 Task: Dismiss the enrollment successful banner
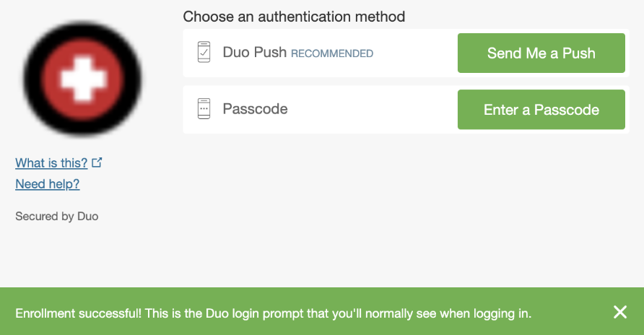[619, 312]
